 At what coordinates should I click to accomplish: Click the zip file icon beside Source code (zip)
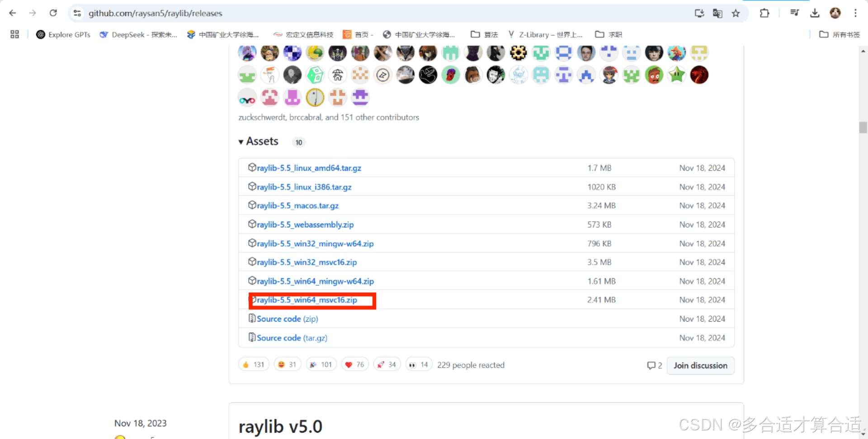point(252,319)
